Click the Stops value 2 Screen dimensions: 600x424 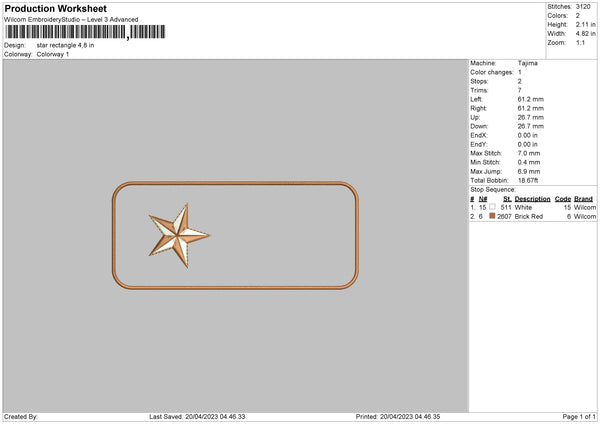click(520, 81)
